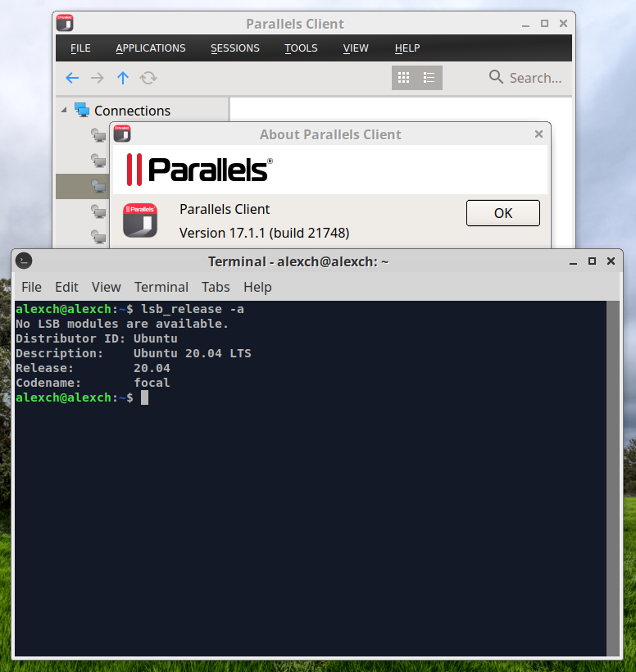Maximize the Parallels Client window
Image resolution: width=636 pixels, height=672 pixels.
pyautogui.click(x=544, y=24)
